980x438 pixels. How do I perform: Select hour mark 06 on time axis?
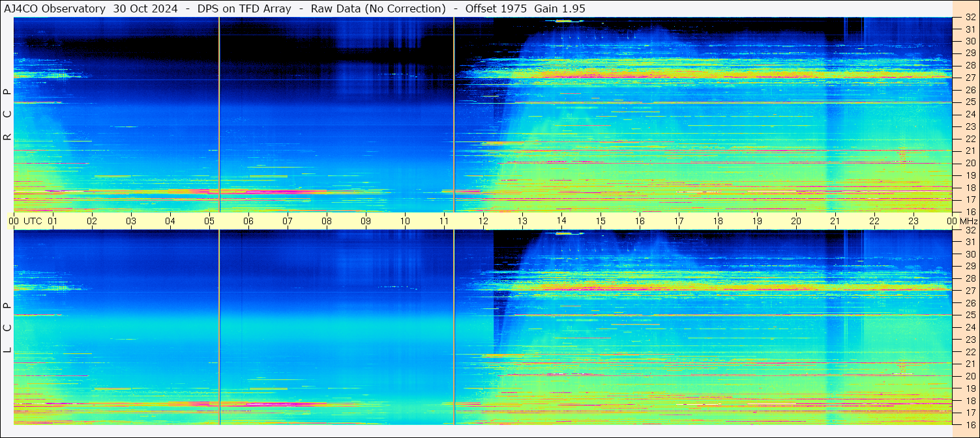pyautogui.click(x=248, y=221)
